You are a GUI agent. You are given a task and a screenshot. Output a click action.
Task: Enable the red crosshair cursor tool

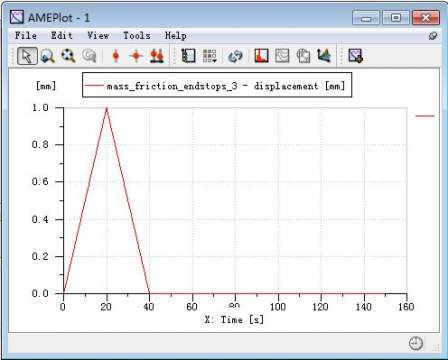[x=136, y=56]
